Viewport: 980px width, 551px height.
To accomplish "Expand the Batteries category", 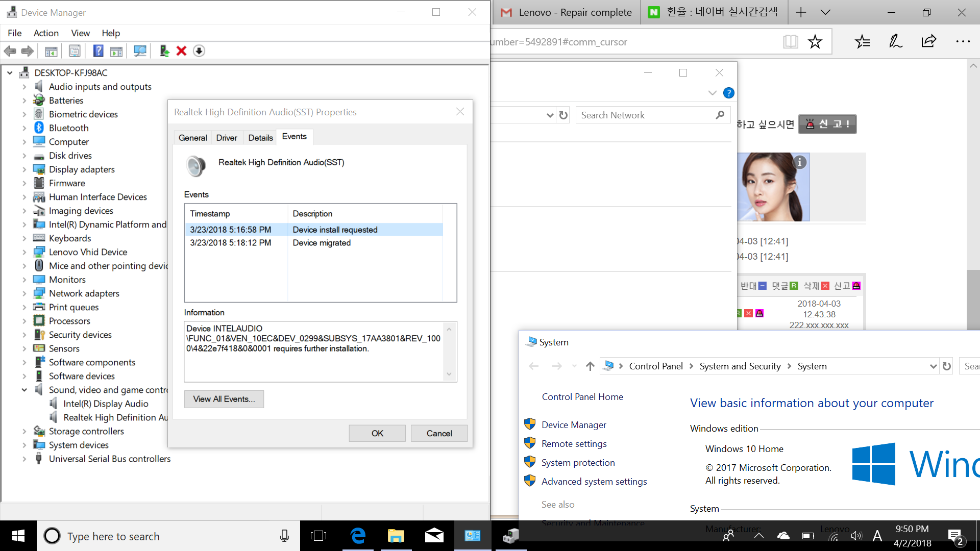I will (24, 101).
